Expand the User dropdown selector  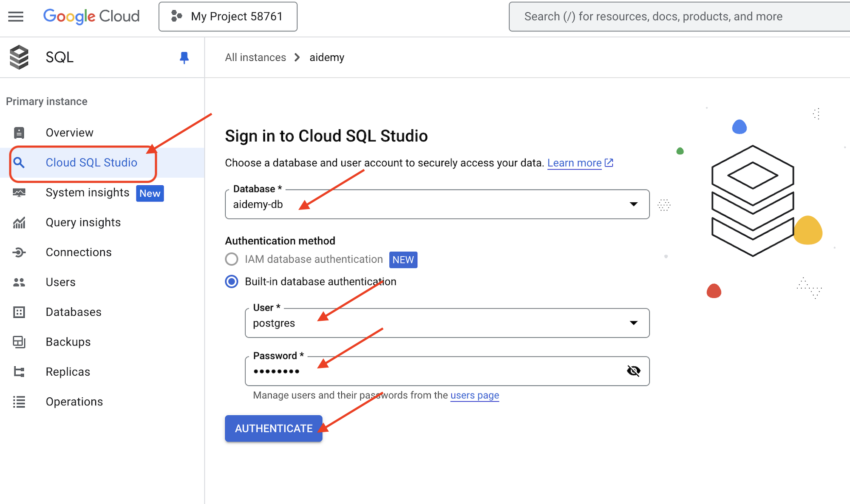pos(633,323)
